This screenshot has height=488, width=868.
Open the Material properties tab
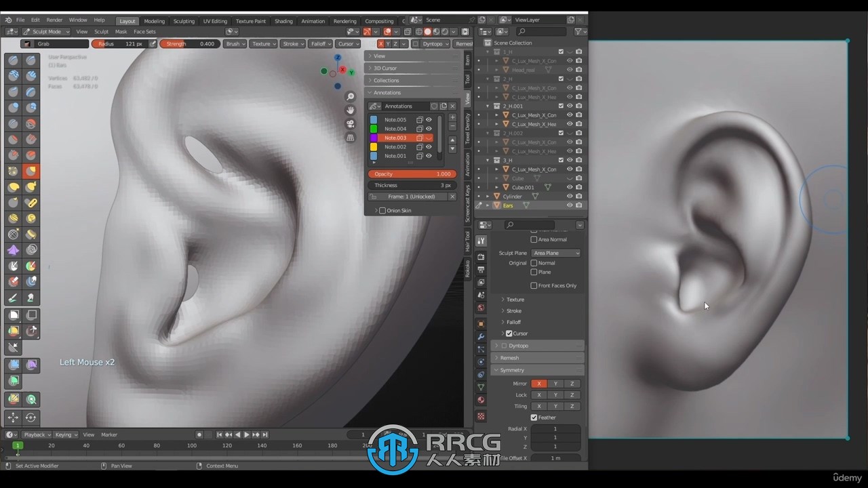click(481, 401)
